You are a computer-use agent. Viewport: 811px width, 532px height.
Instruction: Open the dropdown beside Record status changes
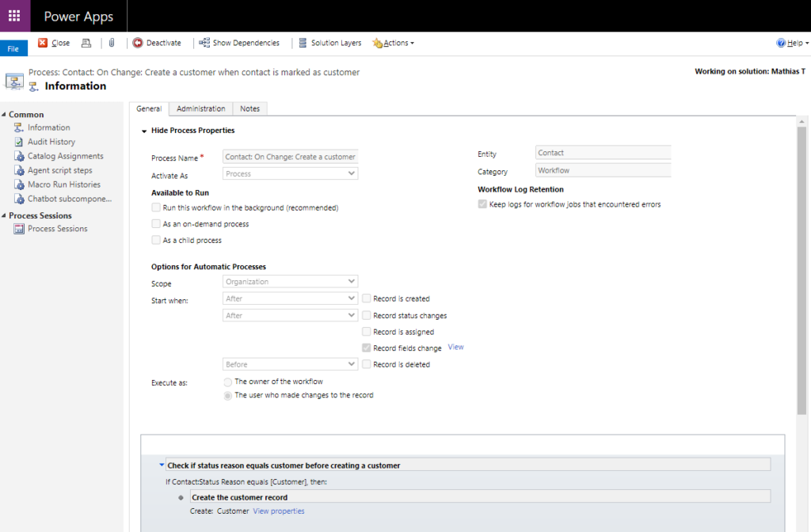[290, 315]
